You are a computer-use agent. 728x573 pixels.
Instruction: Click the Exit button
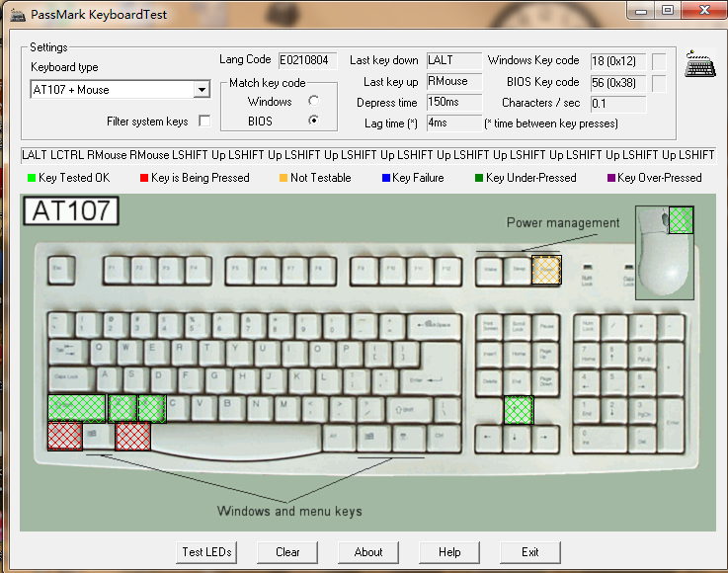coord(529,552)
